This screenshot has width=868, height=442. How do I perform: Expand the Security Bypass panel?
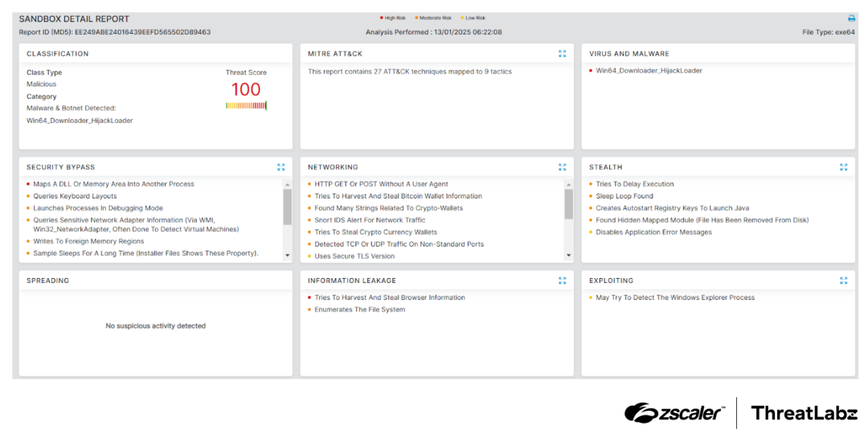click(x=281, y=167)
